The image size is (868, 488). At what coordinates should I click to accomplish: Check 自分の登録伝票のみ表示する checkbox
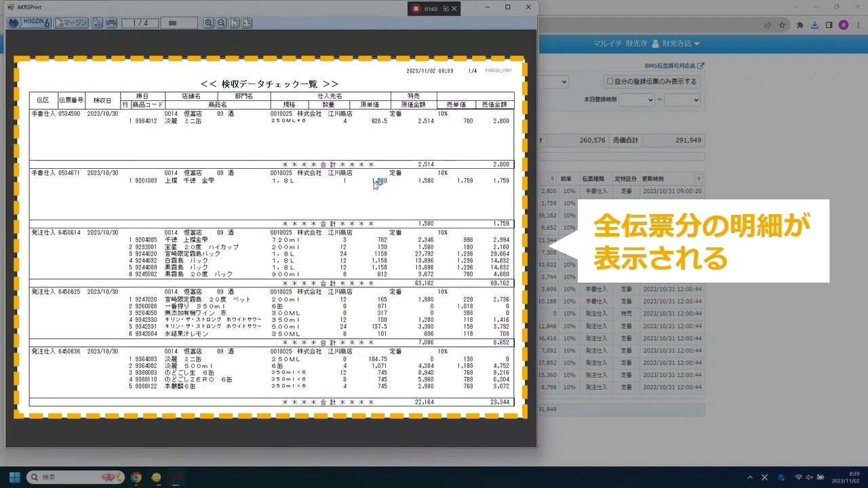(x=610, y=81)
